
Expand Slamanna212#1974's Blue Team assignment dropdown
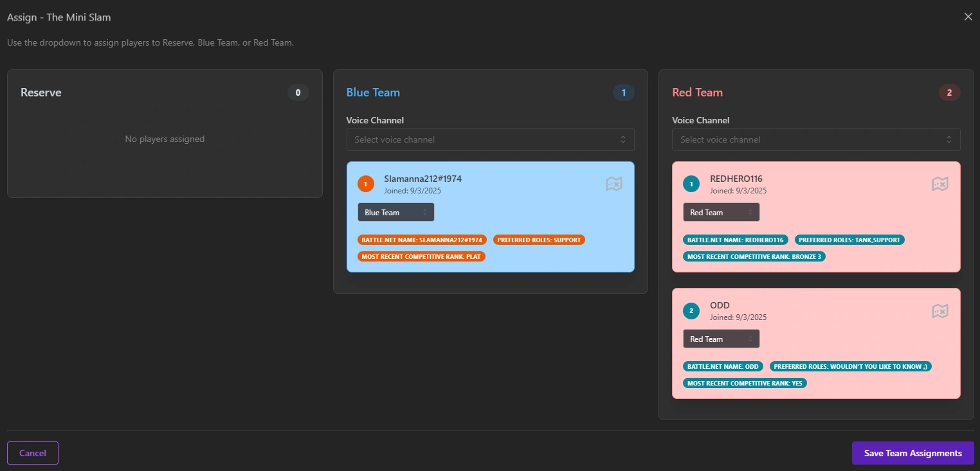tap(395, 212)
